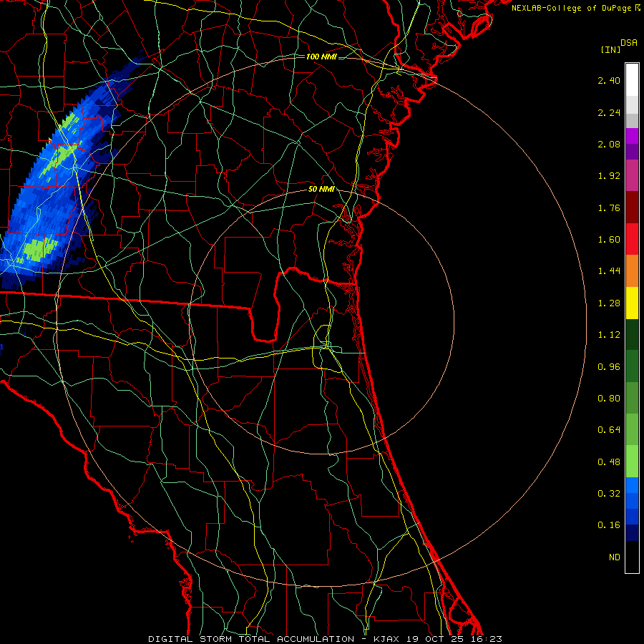Select the 0.64 legend value
The height and width of the screenshot is (644, 644).
(x=609, y=430)
